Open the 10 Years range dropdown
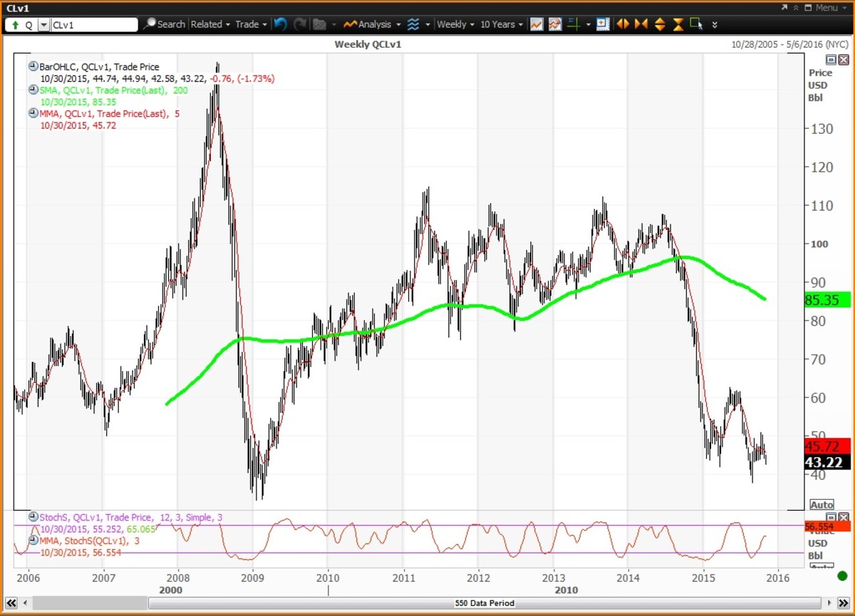The image size is (855, 616). pos(501,24)
